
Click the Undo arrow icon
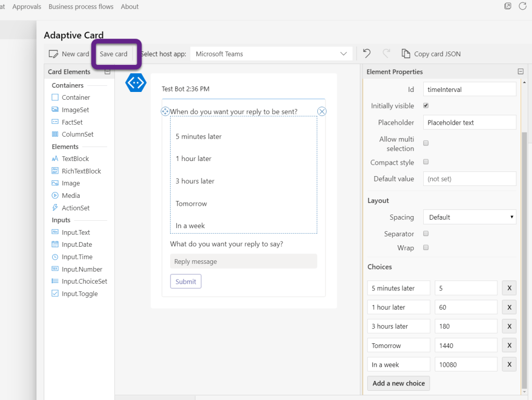point(367,54)
